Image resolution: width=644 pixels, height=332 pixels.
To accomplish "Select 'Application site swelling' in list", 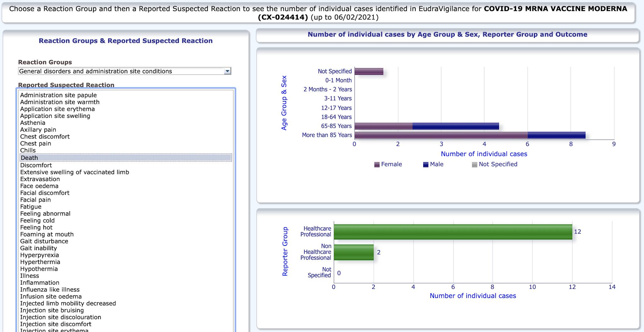I will 55,116.
